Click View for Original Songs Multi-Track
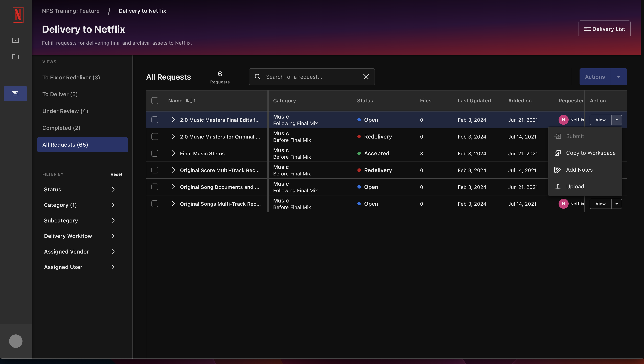Image resolution: width=644 pixels, height=364 pixels. pos(601,204)
